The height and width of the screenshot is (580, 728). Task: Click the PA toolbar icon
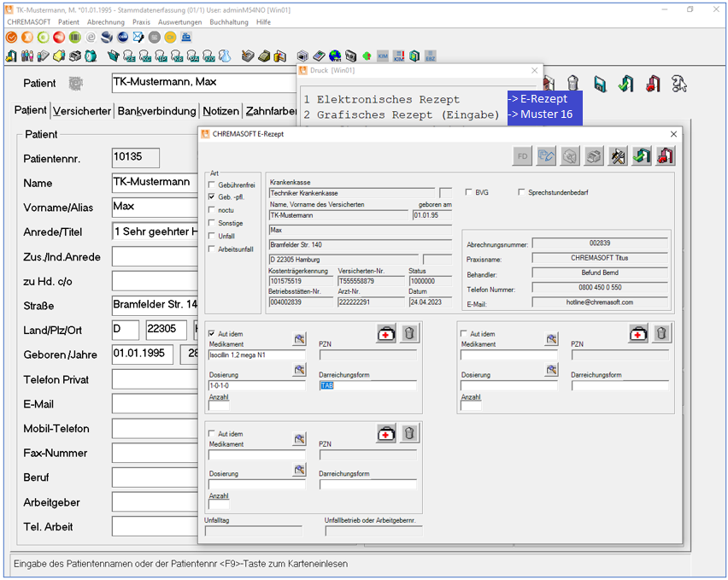(192, 56)
